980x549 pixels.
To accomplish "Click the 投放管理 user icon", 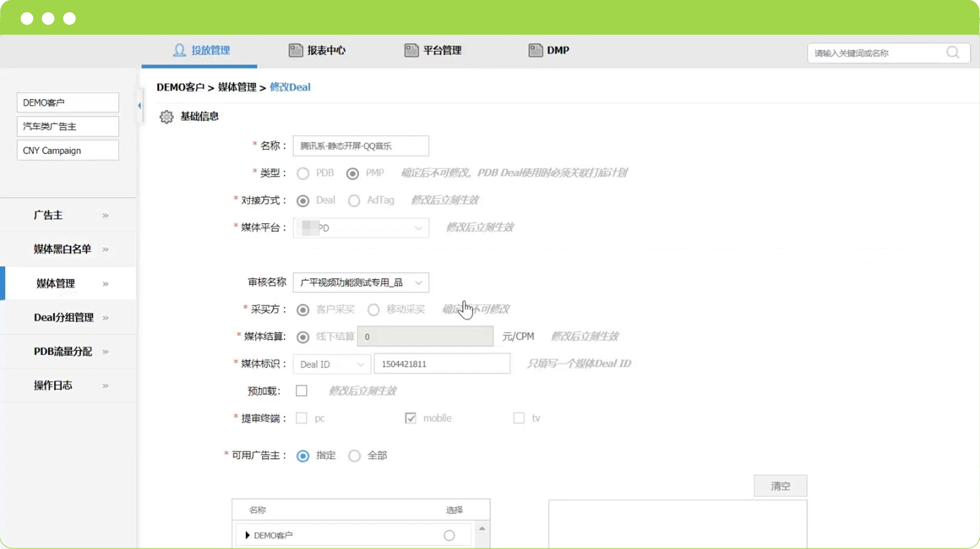I will click(179, 50).
